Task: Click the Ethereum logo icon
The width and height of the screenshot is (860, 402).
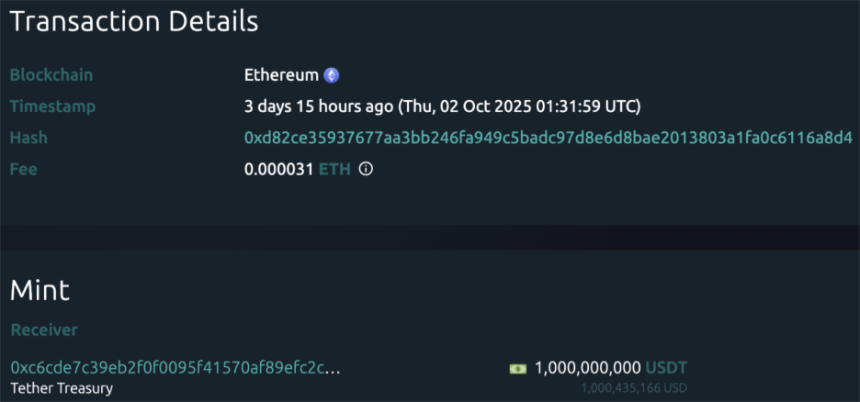Action: [332, 75]
